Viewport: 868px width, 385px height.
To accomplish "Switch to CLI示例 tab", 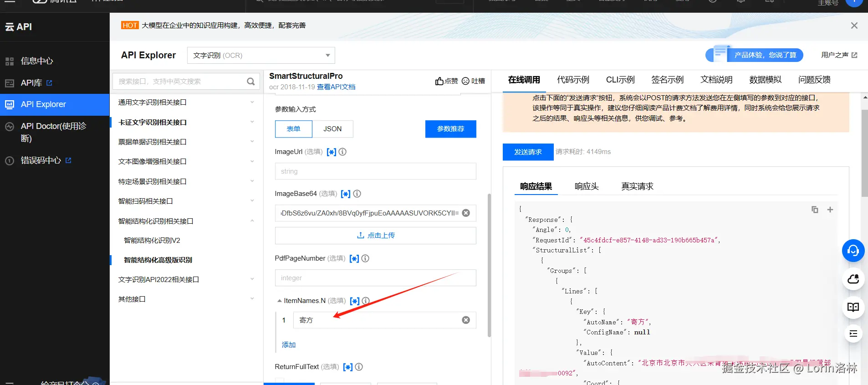I will [x=620, y=80].
